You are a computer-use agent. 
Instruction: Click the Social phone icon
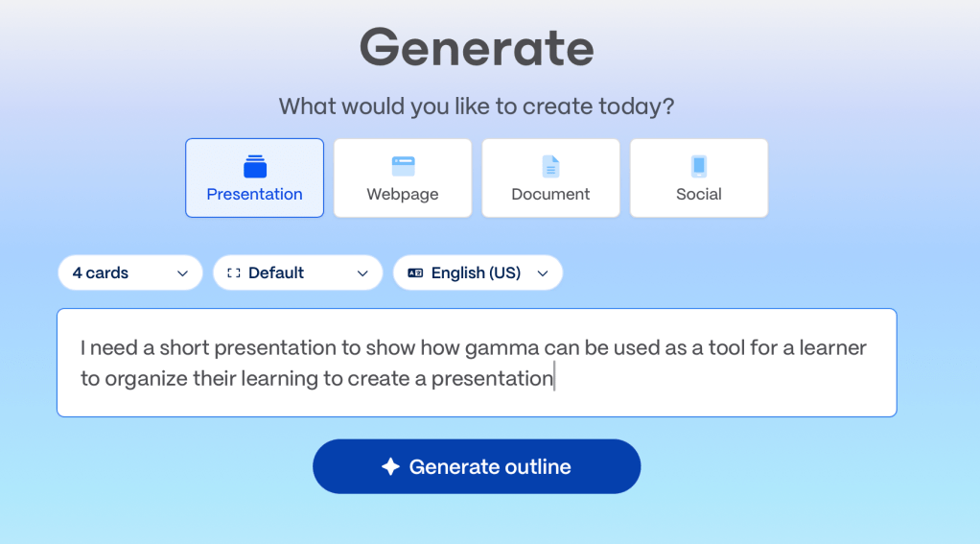[x=699, y=166]
